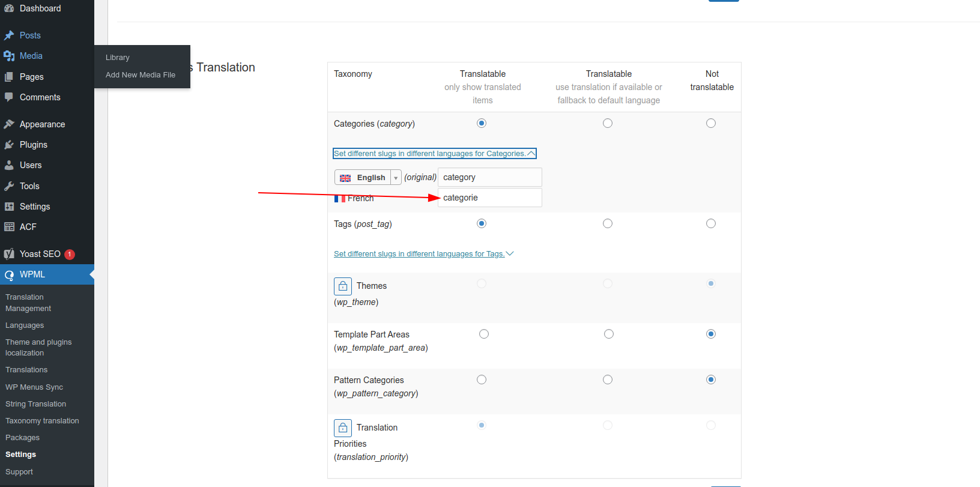Click the Posts pushpin icon
The height and width of the screenshot is (487, 980).
click(x=9, y=35)
